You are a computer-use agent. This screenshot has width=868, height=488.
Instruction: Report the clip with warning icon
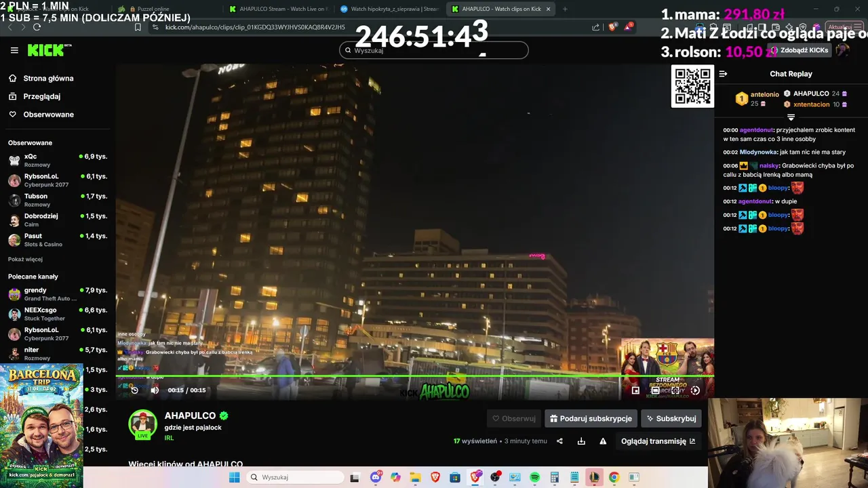[x=603, y=441]
